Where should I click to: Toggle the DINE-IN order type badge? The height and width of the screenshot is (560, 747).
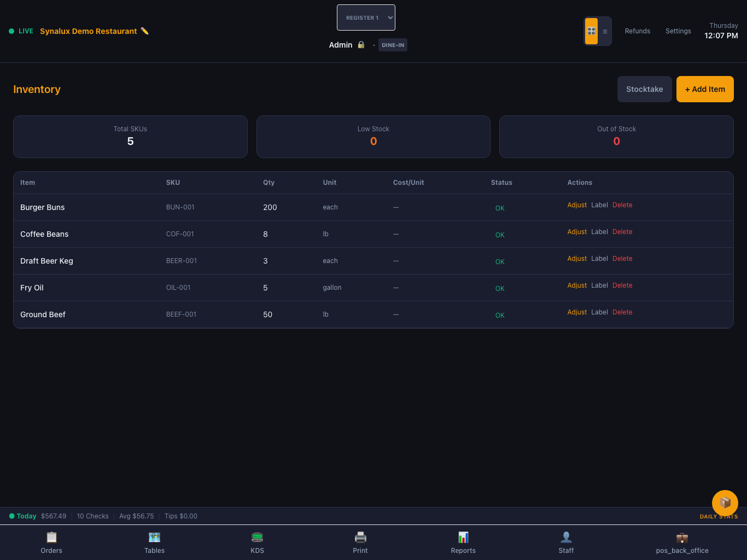[393, 45]
